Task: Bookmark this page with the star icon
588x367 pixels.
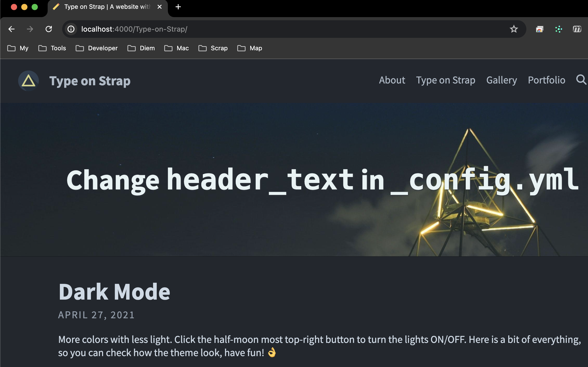Action: coord(514,29)
